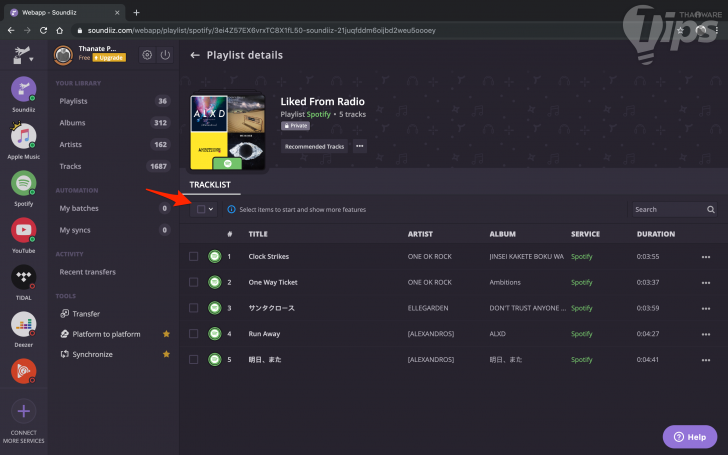Open the YouTube service icon
This screenshot has height=455, width=728.
coord(23,230)
